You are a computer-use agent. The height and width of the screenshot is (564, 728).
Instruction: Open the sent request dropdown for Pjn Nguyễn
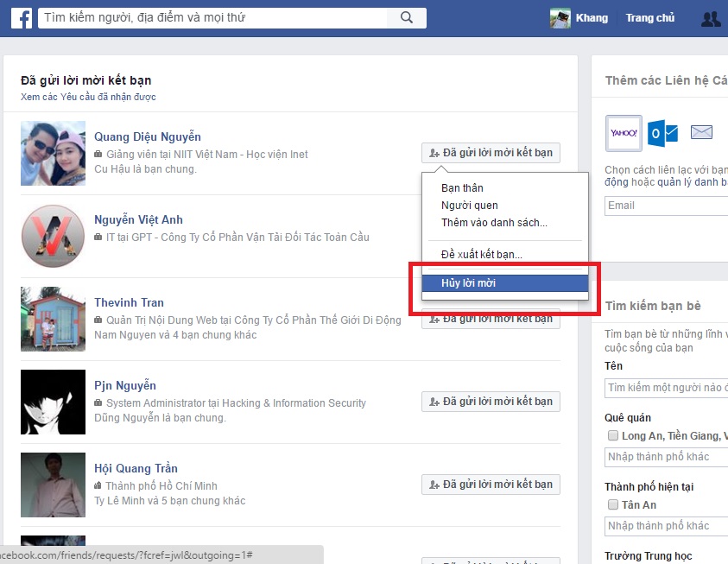click(x=490, y=401)
